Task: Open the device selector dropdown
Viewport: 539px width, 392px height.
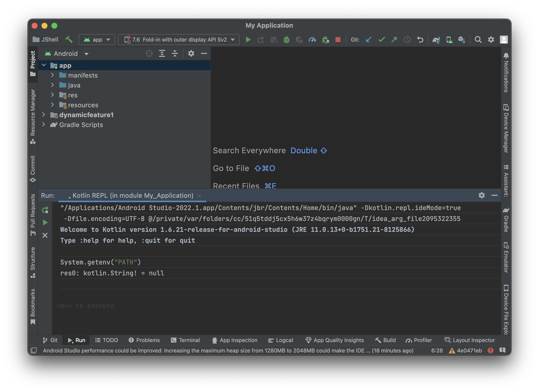Action: coord(179,40)
